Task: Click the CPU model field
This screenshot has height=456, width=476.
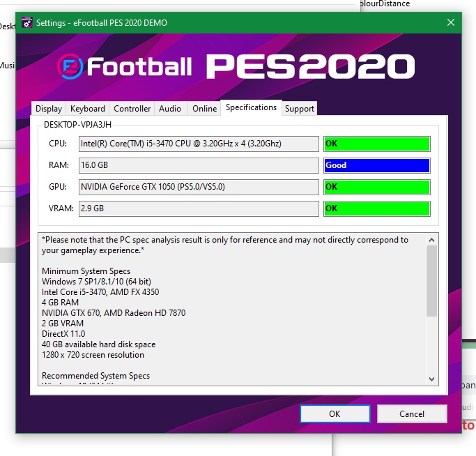Action: point(199,144)
